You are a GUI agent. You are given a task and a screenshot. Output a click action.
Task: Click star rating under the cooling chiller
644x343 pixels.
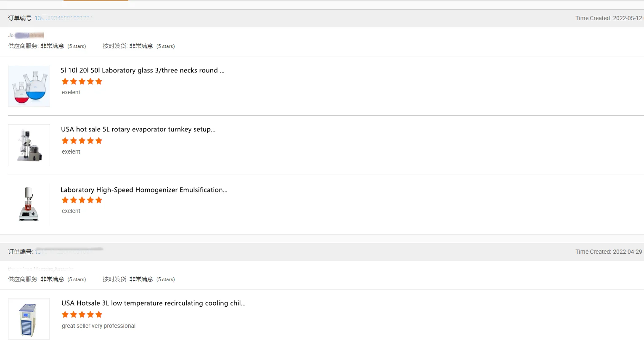coord(82,315)
